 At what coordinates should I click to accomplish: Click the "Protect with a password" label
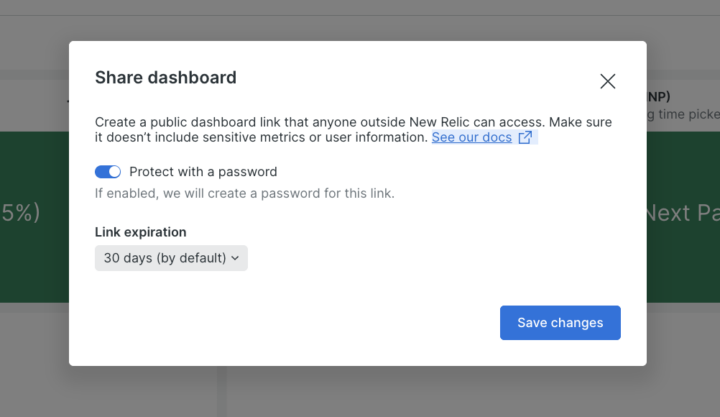203,172
